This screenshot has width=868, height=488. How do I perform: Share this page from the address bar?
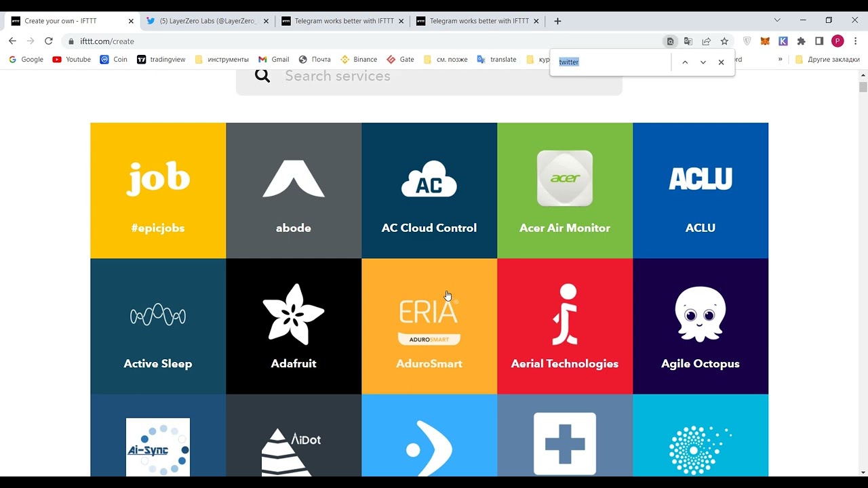pyautogui.click(x=707, y=41)
